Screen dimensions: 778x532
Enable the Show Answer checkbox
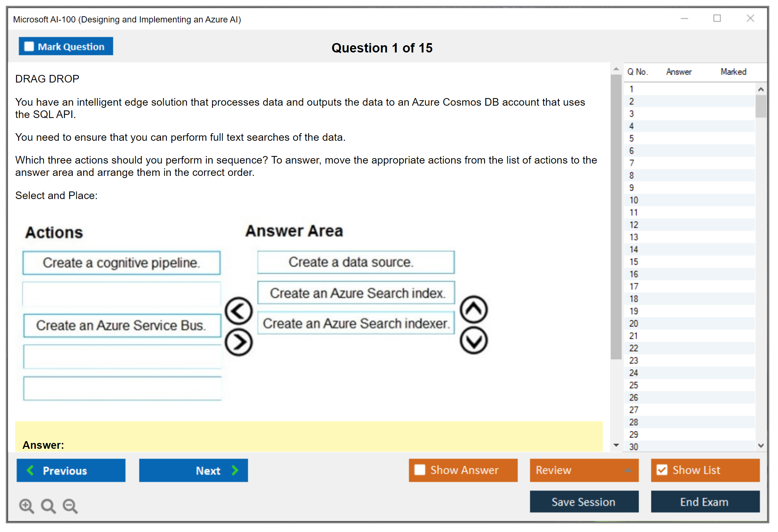click(x=420, y=470)
